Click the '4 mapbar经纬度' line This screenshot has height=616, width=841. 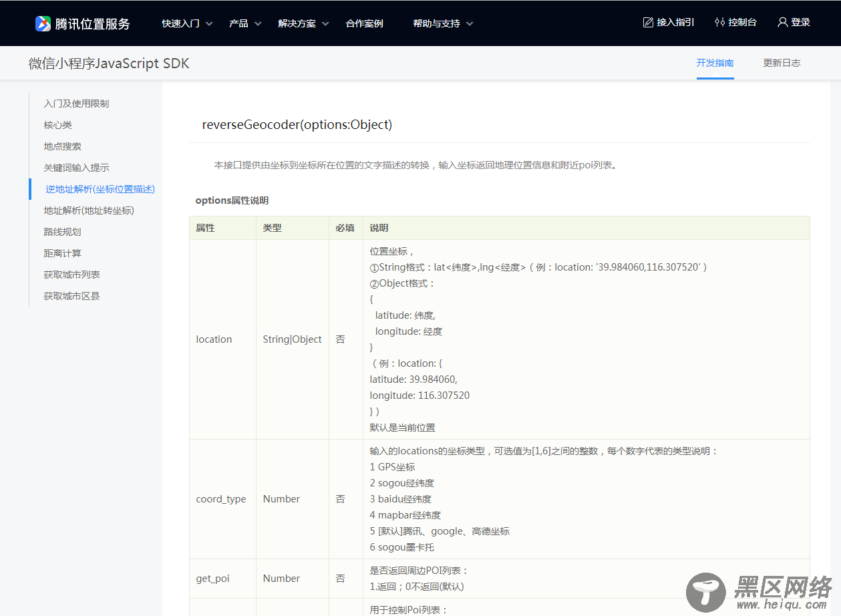(x=405, y=515)
